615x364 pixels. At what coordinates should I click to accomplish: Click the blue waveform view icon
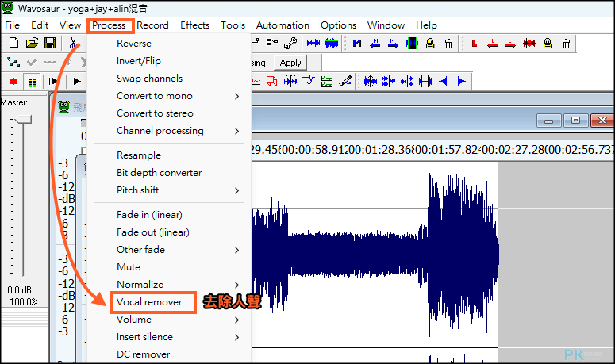(x=313, y=43)
